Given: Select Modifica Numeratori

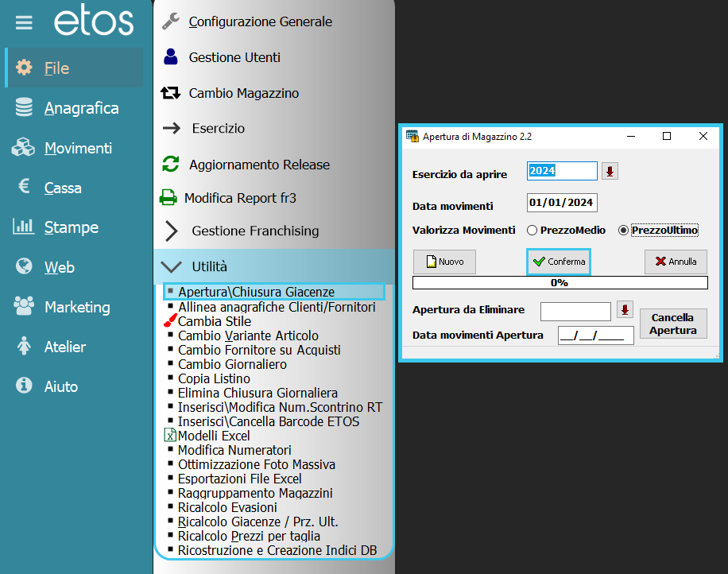Looking at the screenshot, I should pyautogui.click(x=234, y=450).
